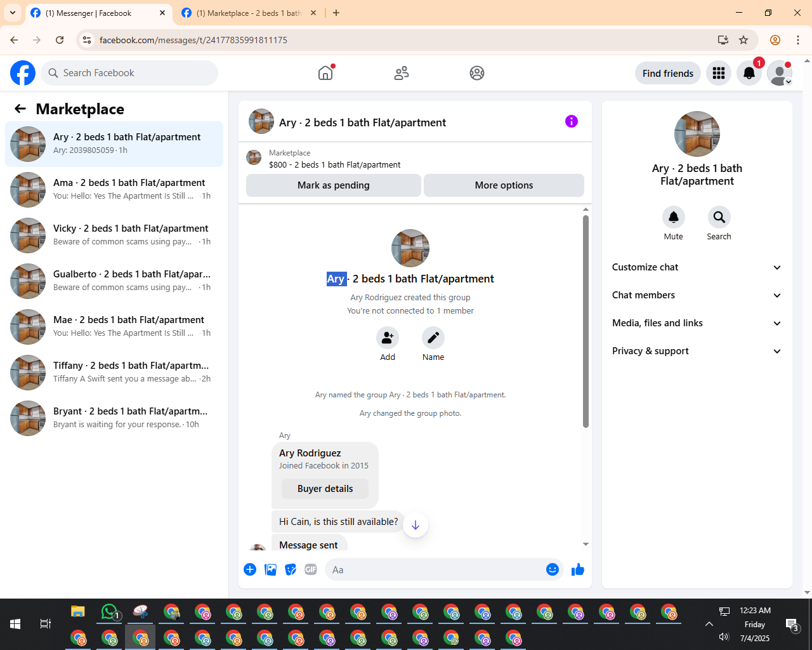The image size is (812, 650).
Task: Open Bryant conversation in Marketplace list
Action: pos(114,418)
